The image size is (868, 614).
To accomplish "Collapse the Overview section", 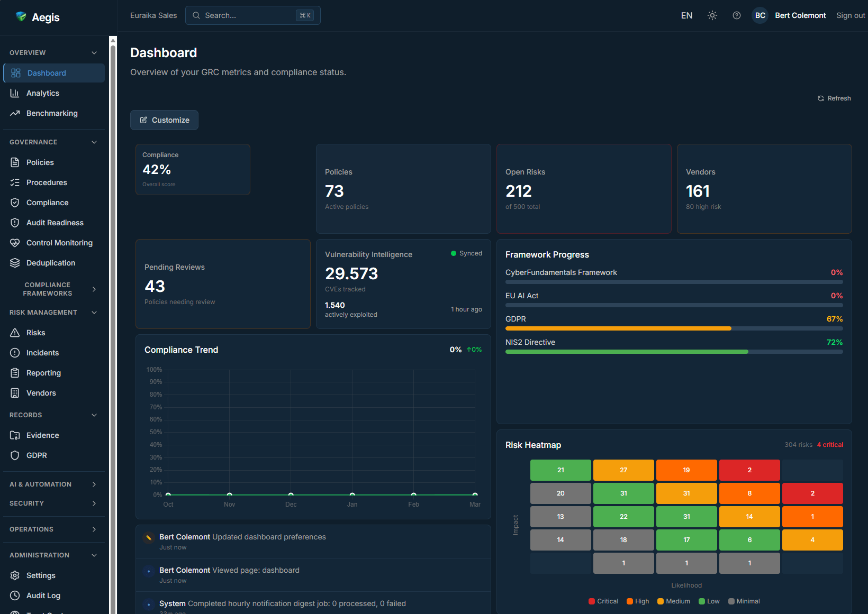I will [x=94, y=52].
